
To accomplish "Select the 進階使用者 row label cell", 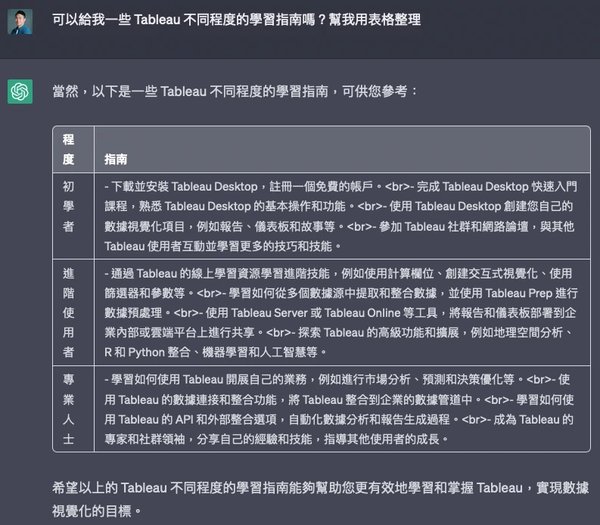I will 73,313.
